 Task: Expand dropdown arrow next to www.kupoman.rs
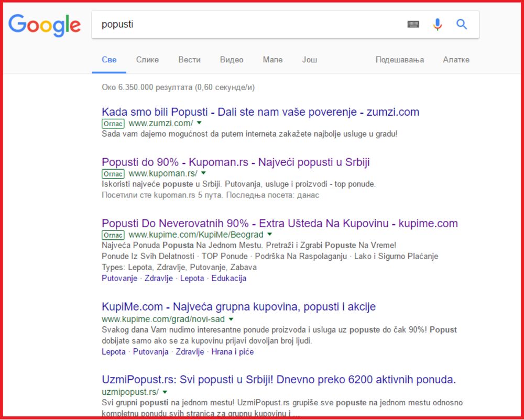[203, 173]
